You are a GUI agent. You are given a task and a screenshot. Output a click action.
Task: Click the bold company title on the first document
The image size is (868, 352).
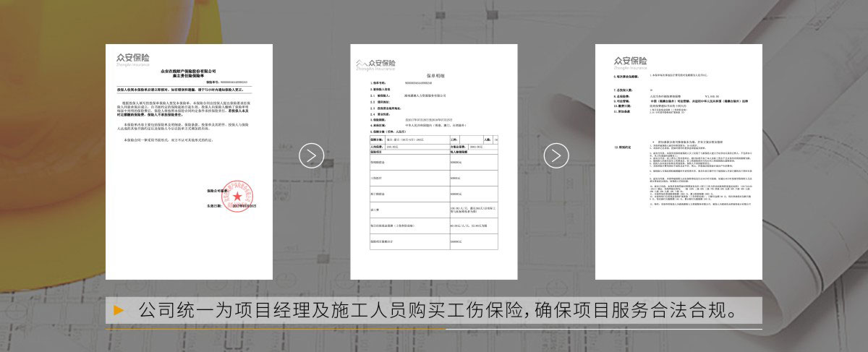pyautogui.click(x=188, y=72)
